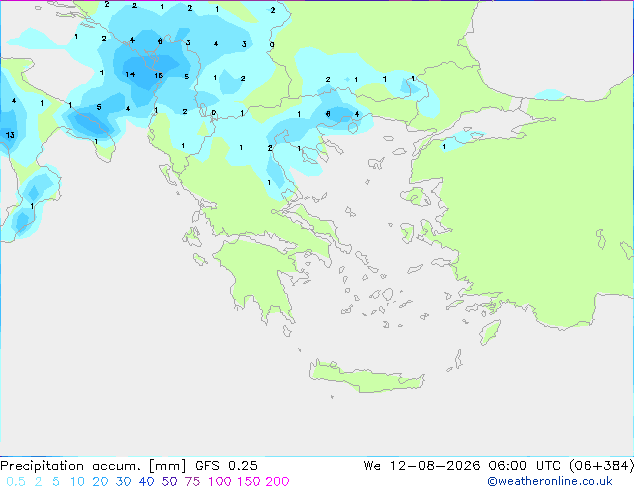The height and width of the screenshot is (490, 634).
Task: Click the '13' precipitation value on map
Action: (10, 135)
